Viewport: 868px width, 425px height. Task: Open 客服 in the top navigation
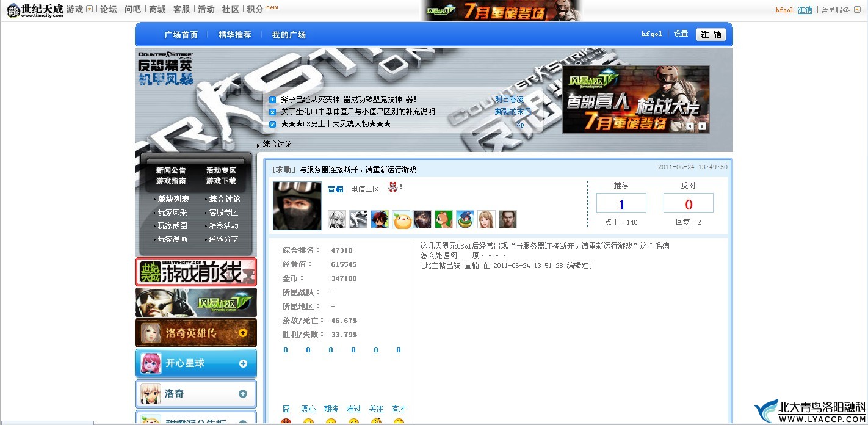[x=181, y=9]
